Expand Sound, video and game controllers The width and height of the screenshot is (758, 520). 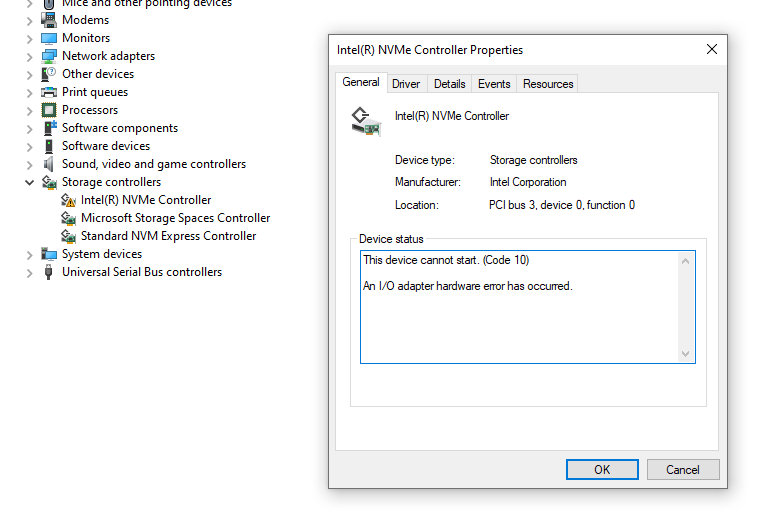click(x=29, y=165)
